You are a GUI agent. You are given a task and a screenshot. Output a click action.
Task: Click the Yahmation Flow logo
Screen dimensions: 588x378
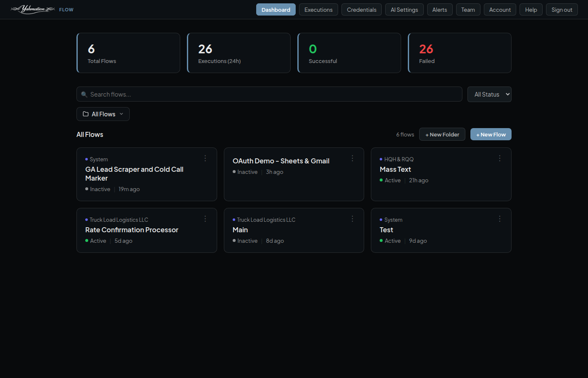42,9
